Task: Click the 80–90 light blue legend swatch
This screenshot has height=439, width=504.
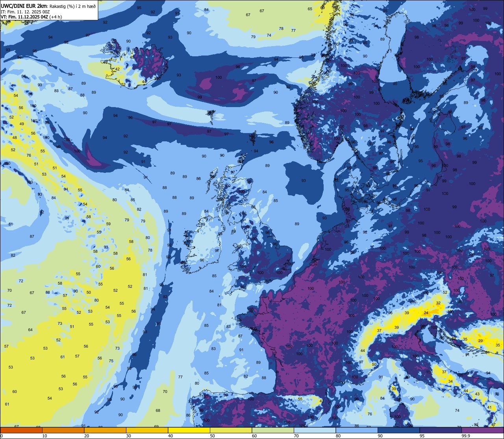Action: point(357,430)
